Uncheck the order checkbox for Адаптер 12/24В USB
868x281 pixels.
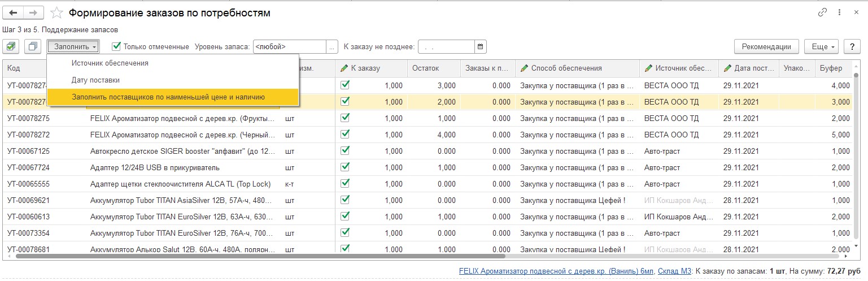pyautogui.click(x=345, y=167)
